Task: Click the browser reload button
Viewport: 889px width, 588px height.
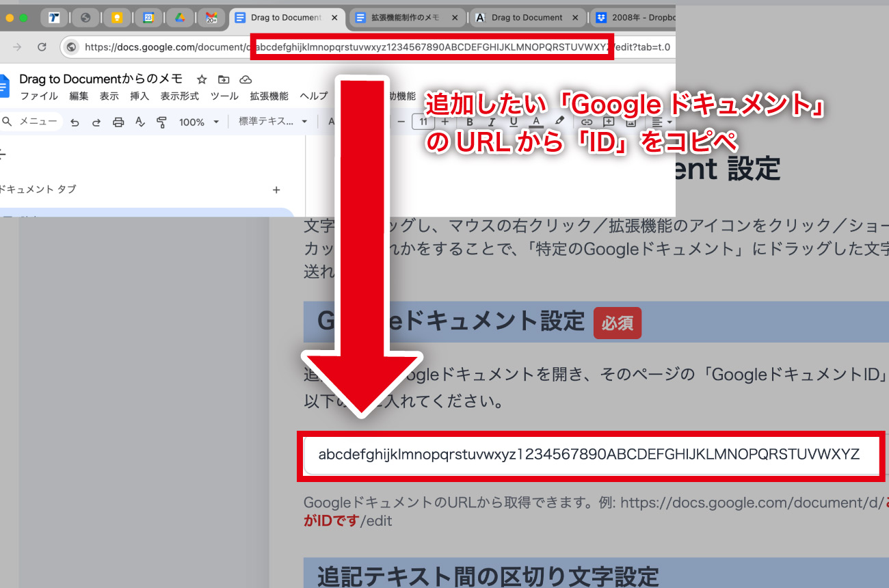Action: [42, 47]
